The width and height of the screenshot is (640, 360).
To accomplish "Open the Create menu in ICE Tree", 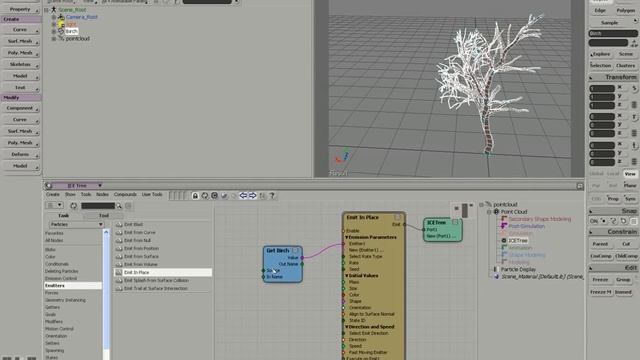I will pyautogui.click(x=53, y=195).
